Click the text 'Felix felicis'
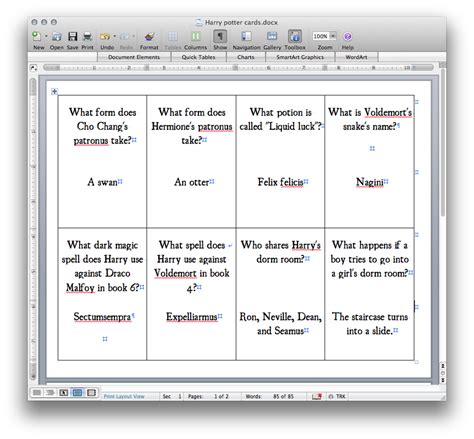The image size is (474, 439). click(x=280, y=182)
